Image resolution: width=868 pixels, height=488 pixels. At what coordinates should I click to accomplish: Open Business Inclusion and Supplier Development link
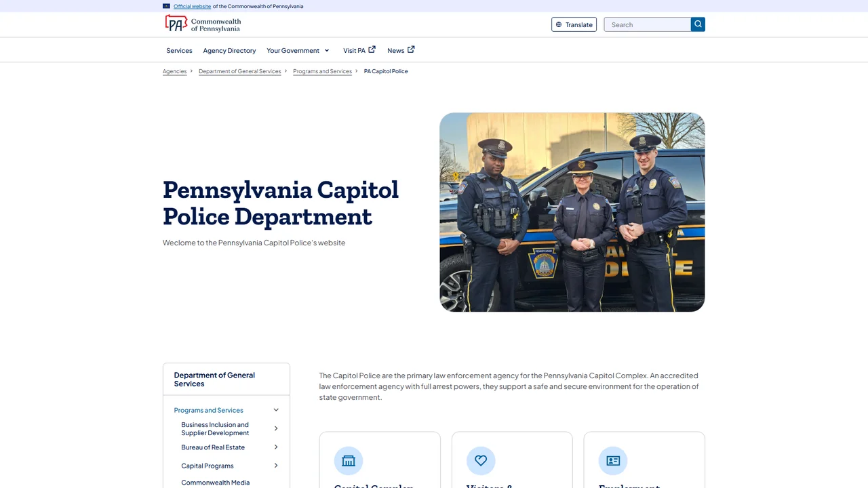click(x=215, y=429)
